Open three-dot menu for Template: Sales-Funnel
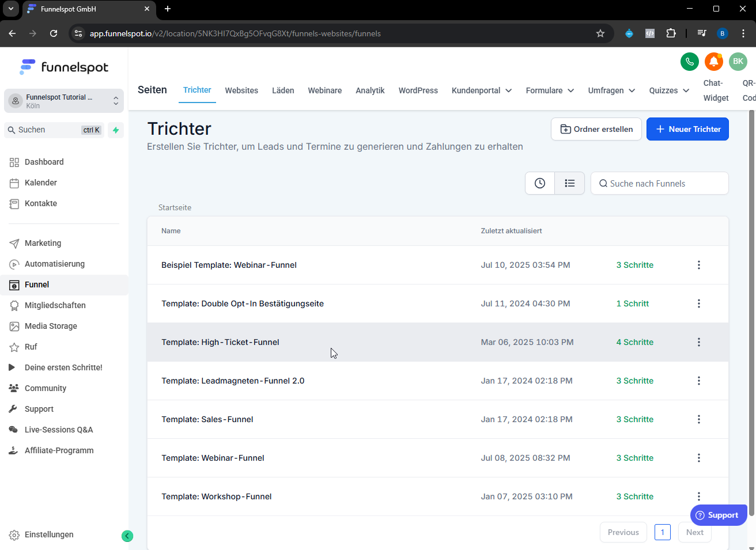756x550 pixels. (x=699, y=419)
